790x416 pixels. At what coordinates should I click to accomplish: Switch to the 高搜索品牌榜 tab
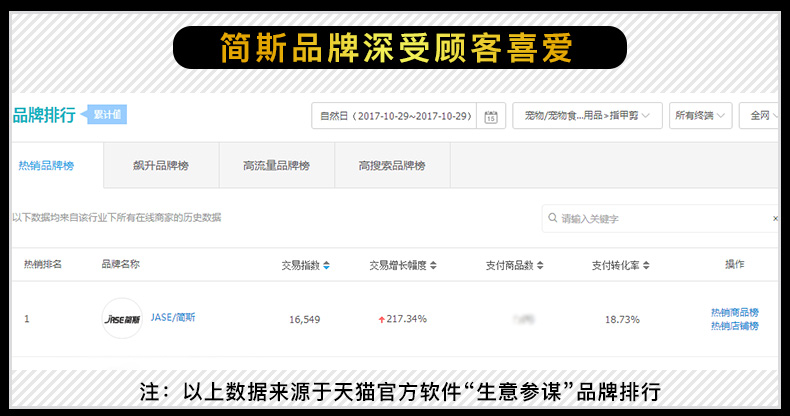392,165
